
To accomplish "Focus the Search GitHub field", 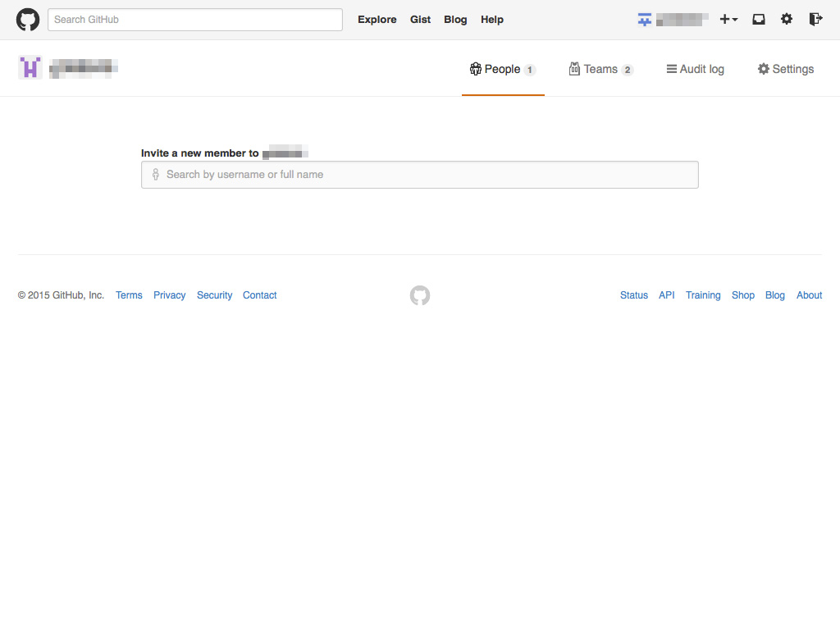I will [195, 20].
